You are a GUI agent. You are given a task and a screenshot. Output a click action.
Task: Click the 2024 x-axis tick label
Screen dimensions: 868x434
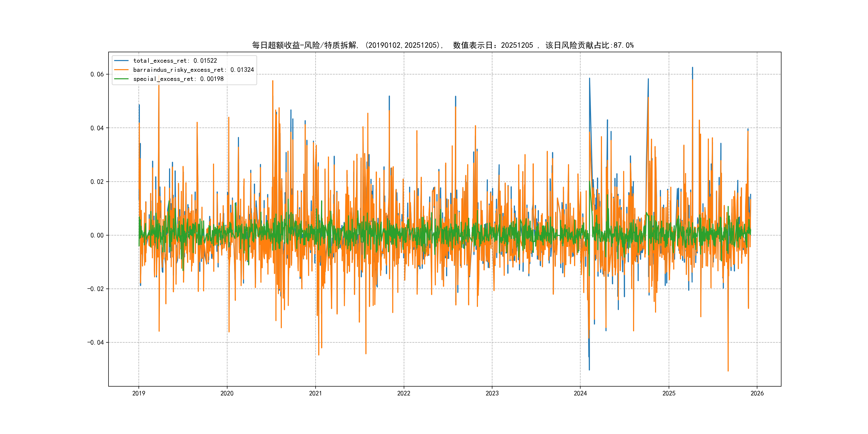click(x=580, y=393)
